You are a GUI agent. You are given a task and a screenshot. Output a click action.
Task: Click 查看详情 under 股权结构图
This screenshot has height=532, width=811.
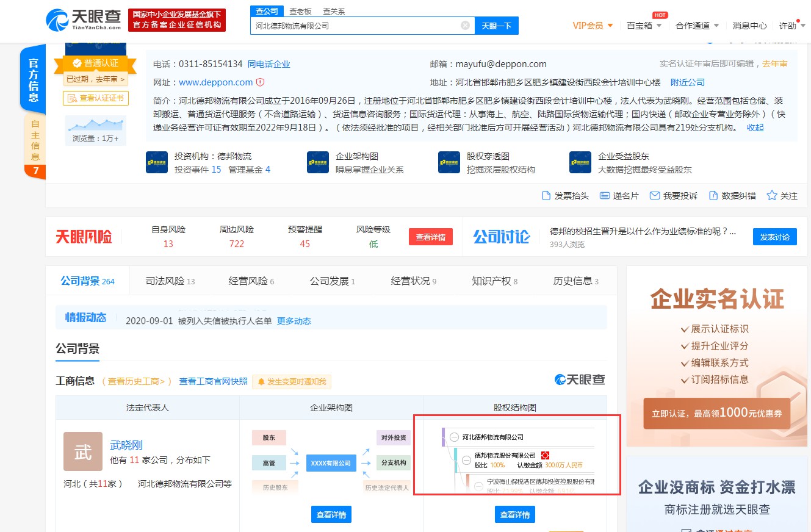click(x=515, y=514)
